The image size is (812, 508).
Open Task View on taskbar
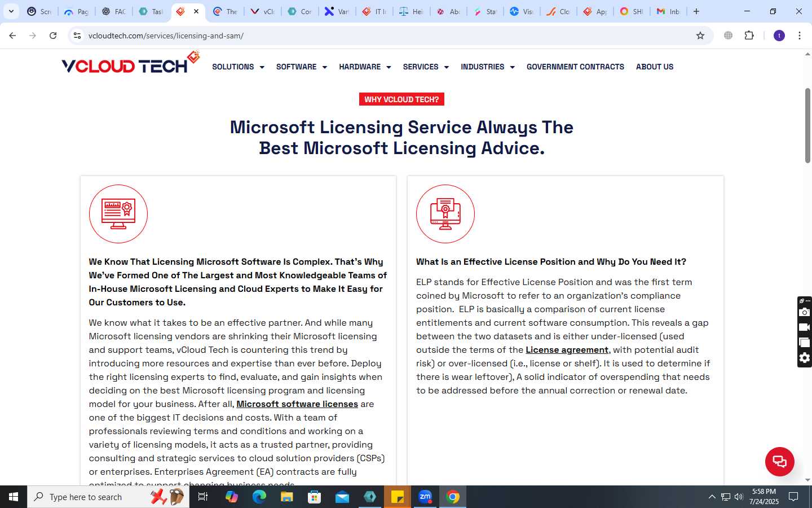click(203, 497)
